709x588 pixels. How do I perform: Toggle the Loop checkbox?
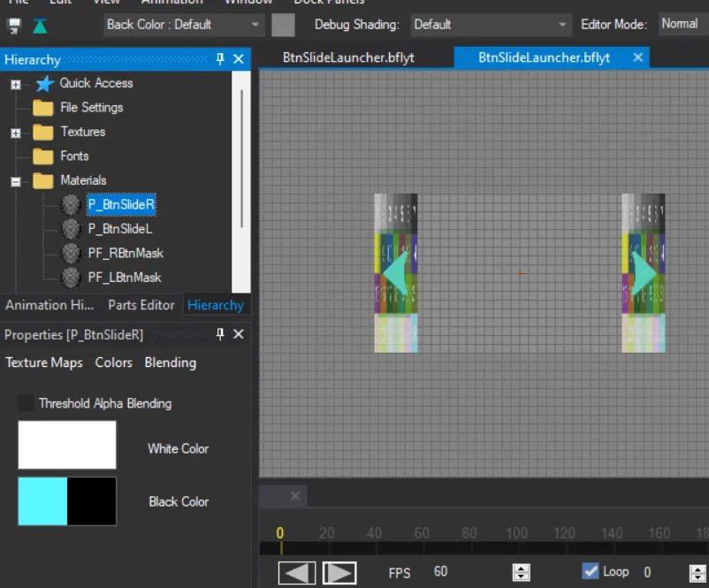coord(590,571)
